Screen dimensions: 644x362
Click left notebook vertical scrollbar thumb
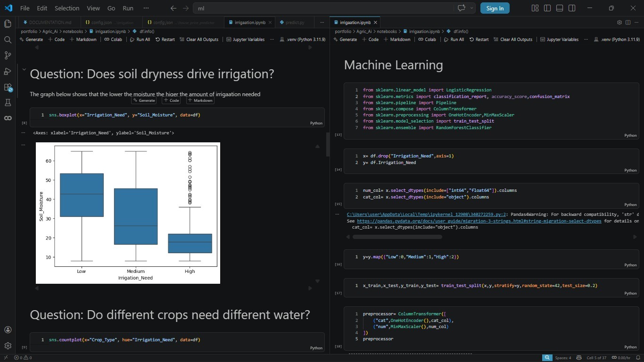328,144
